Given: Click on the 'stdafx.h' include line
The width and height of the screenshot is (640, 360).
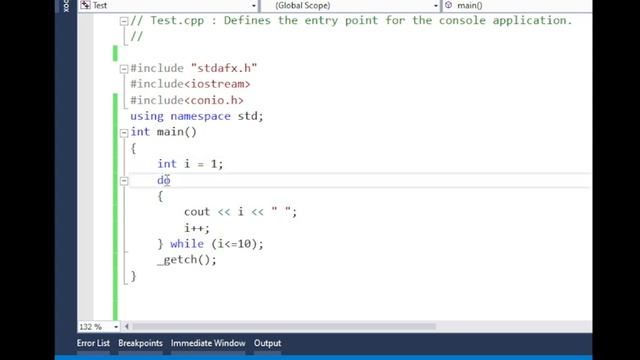Looking at the screenshot, I should click(x=193, y=68).
